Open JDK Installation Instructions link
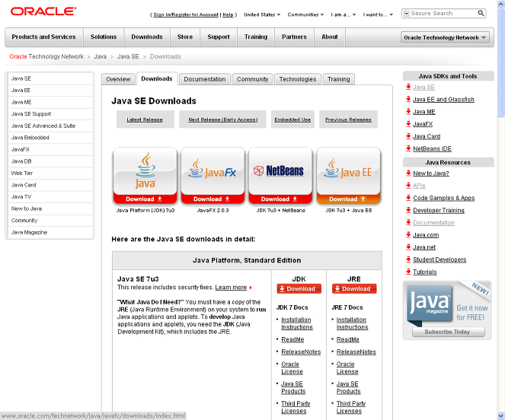The image size is (505, 420). [x=297, y=323]
